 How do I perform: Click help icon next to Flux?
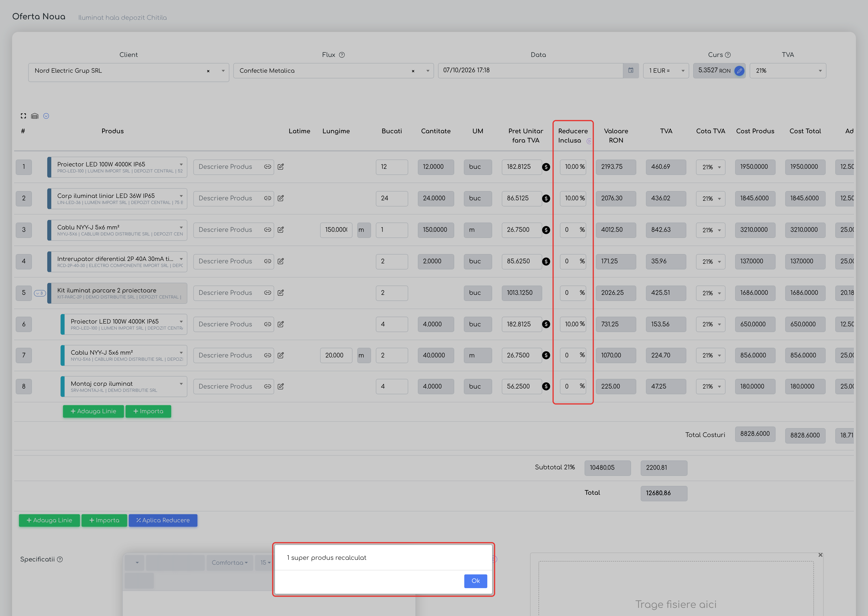click(342, 55)
